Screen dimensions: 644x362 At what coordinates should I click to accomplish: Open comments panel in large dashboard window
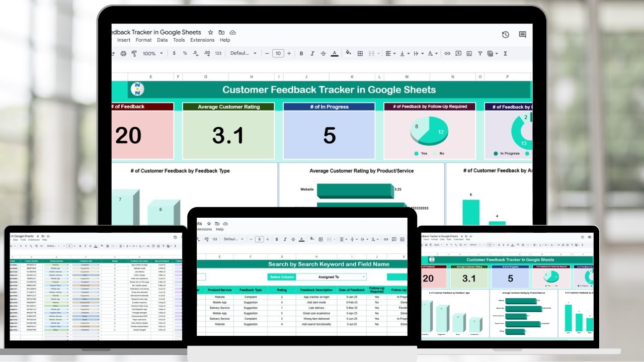click(x=522, y=35)
